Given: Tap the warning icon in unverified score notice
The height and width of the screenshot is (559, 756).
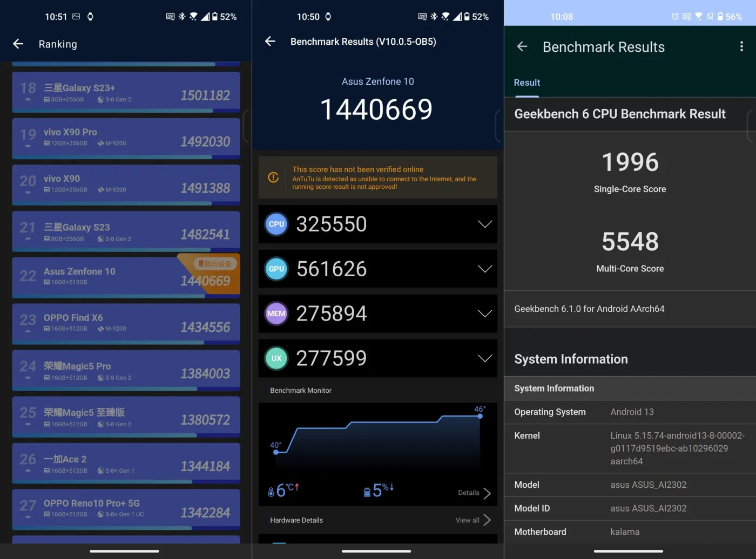Looking at the screenshot, I should coord(274,178).
